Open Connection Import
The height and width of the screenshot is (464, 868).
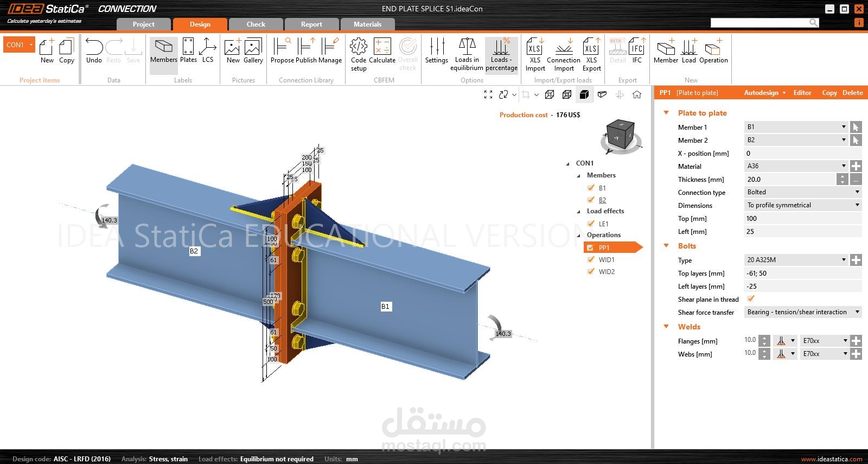pos(564,54)
